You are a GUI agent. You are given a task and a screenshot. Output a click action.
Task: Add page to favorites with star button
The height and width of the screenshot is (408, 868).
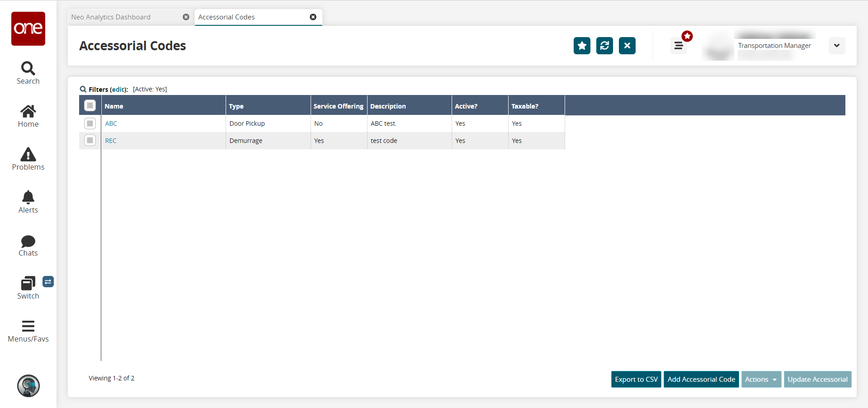coord(582,46)
